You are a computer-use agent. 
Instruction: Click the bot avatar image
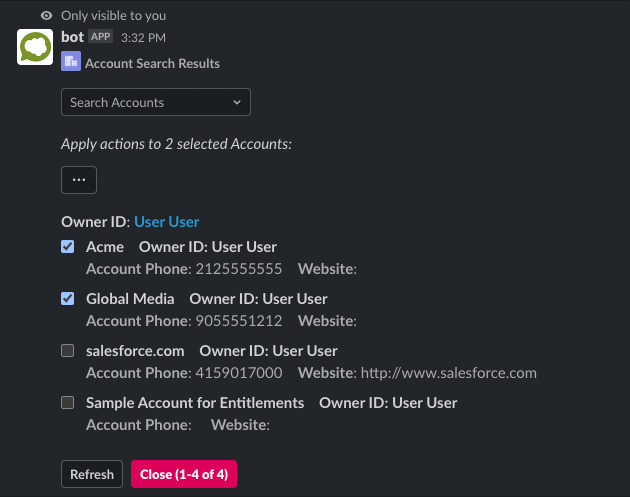point(35,47)
